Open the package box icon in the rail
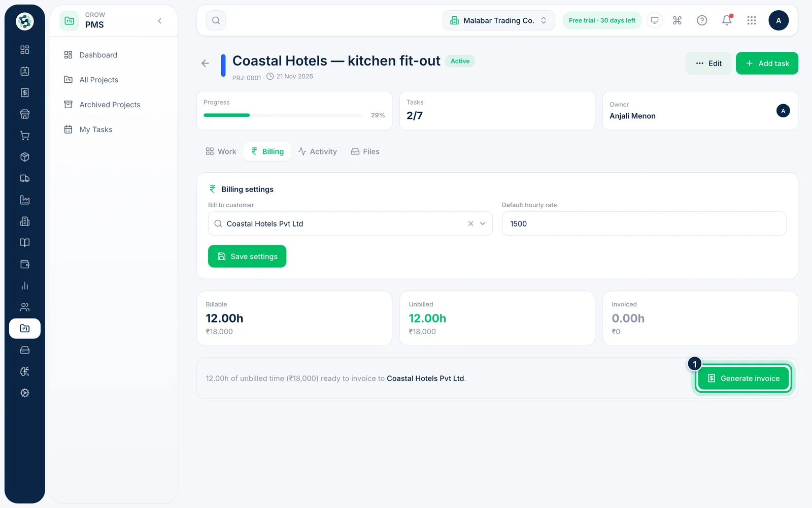The image size is (812, 508). pos(24,157)
